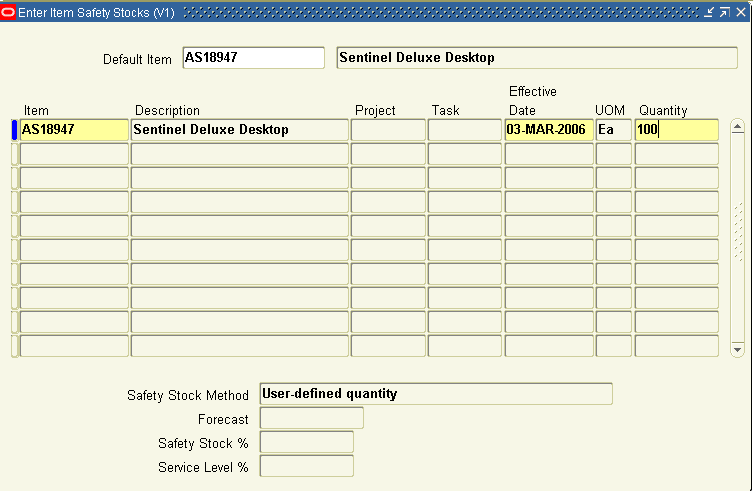This screenshot has height=491, width=753.
Task: Click the Project field of the AS18947 row
Action: pyautogui.click(x=388, y=130)
